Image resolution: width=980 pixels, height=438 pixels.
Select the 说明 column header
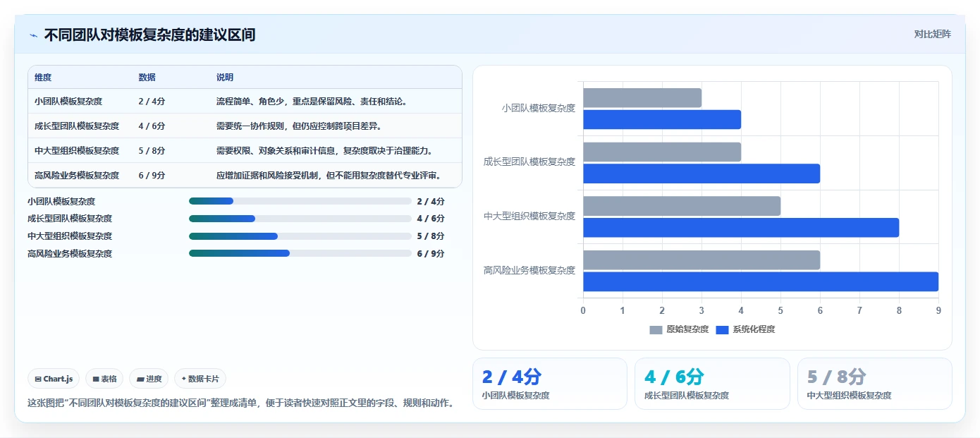225,78
